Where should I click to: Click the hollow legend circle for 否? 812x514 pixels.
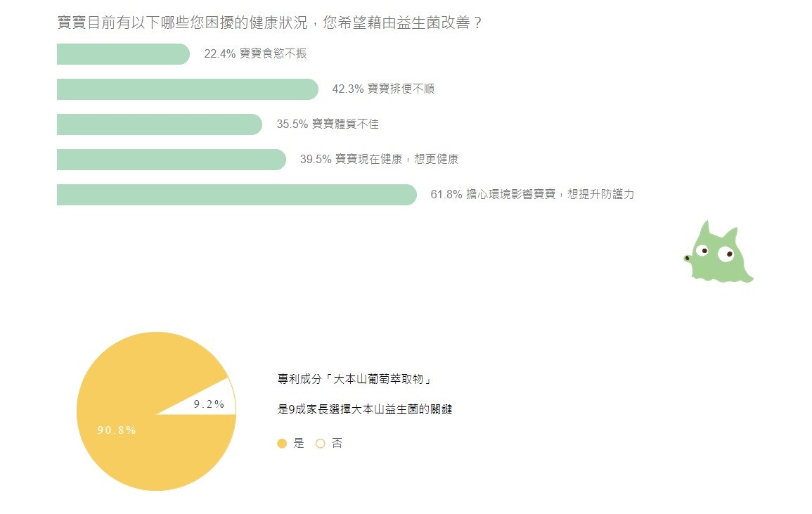[x=321, y=444]
